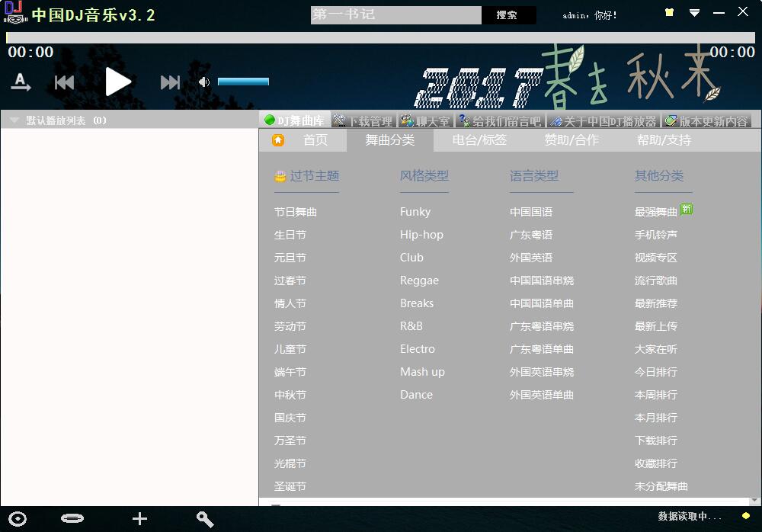762x532 pixels.
Task: Mute audio with the speaker icon
Action: tap(204, 82)
